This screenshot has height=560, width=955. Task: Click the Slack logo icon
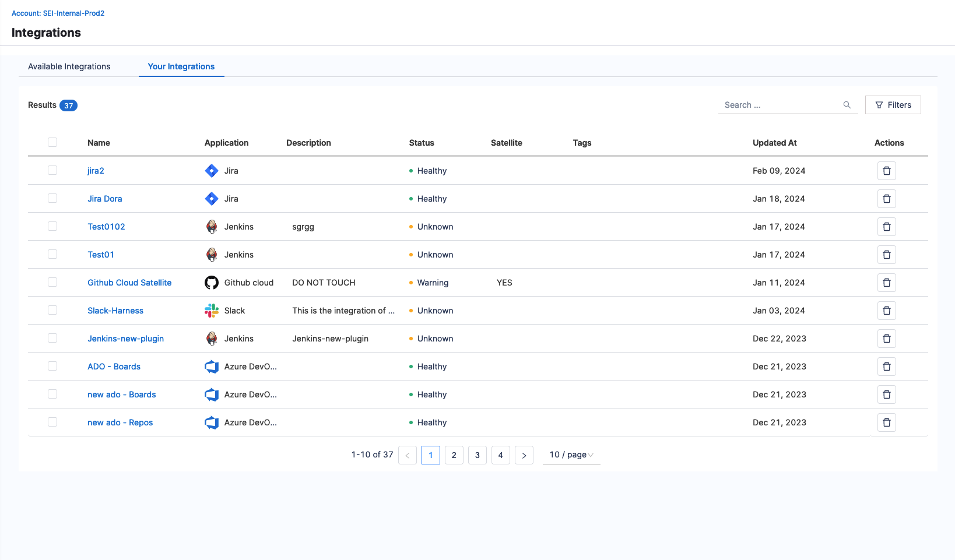pos(212,311)
